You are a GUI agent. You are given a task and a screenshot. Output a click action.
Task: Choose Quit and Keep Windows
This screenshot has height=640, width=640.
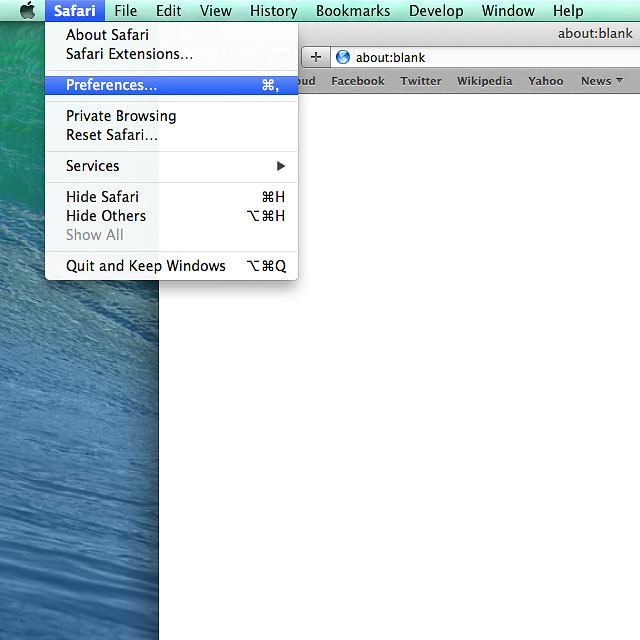point(171,266)
